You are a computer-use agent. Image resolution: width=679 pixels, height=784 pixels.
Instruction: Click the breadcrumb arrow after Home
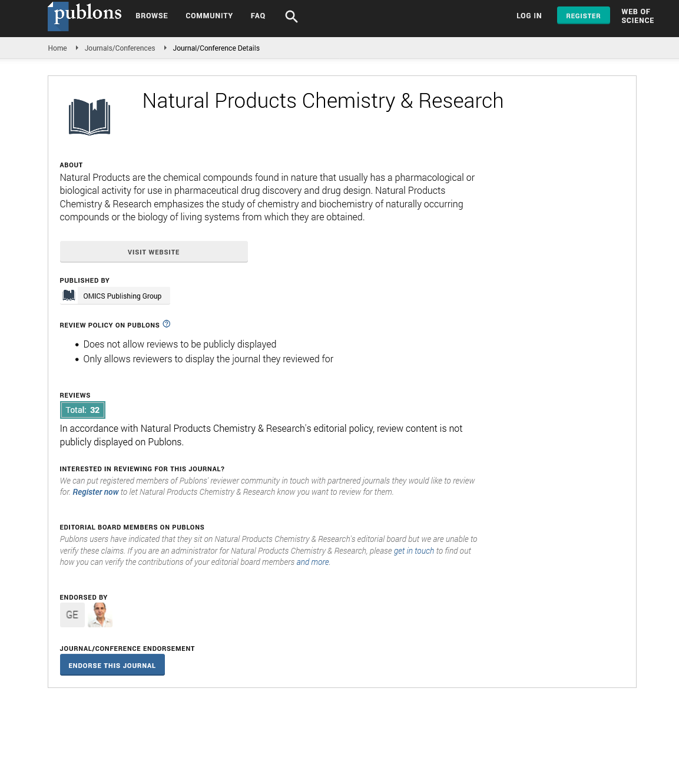click(x=77, y=48)
